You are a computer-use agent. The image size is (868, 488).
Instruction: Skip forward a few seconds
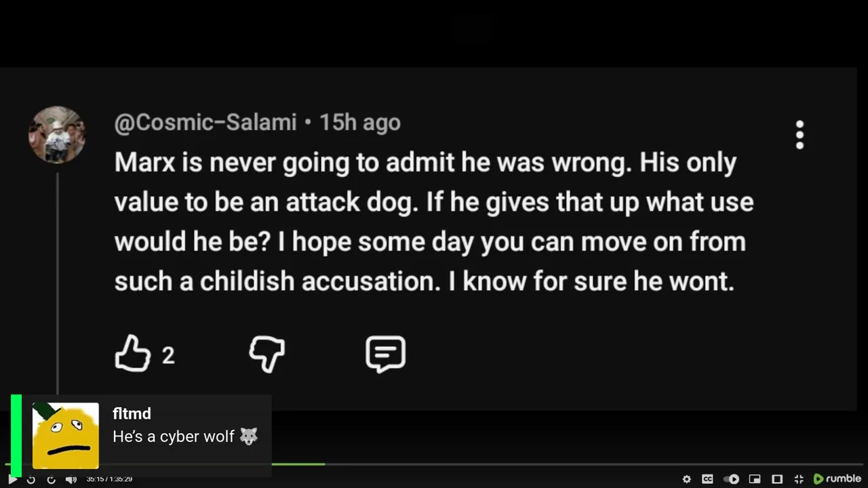51,479
